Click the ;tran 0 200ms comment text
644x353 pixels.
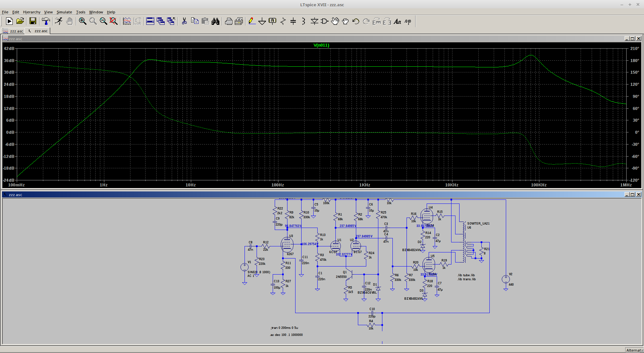pyautogui.click(x=284, y=328)
